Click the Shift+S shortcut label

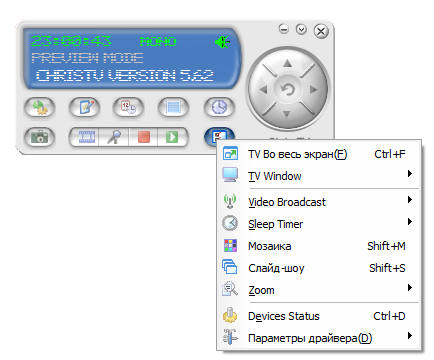tap(387, 268)
